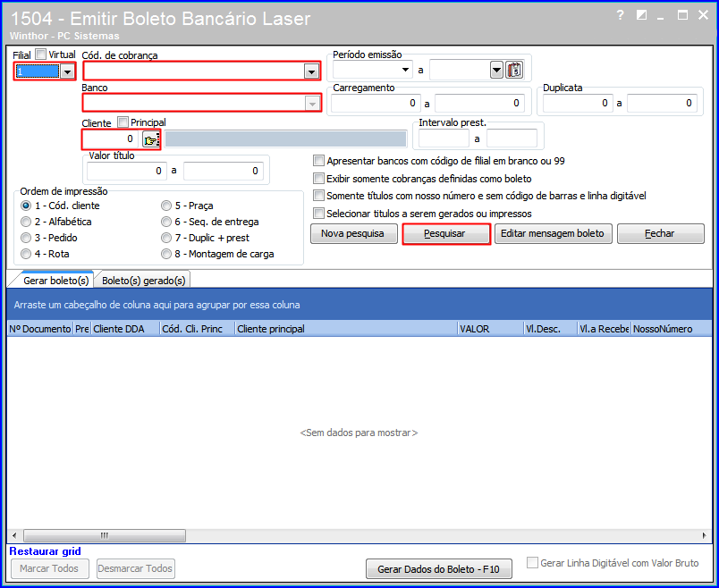Select radio 1 - Cód. cliente

(26, 206)
